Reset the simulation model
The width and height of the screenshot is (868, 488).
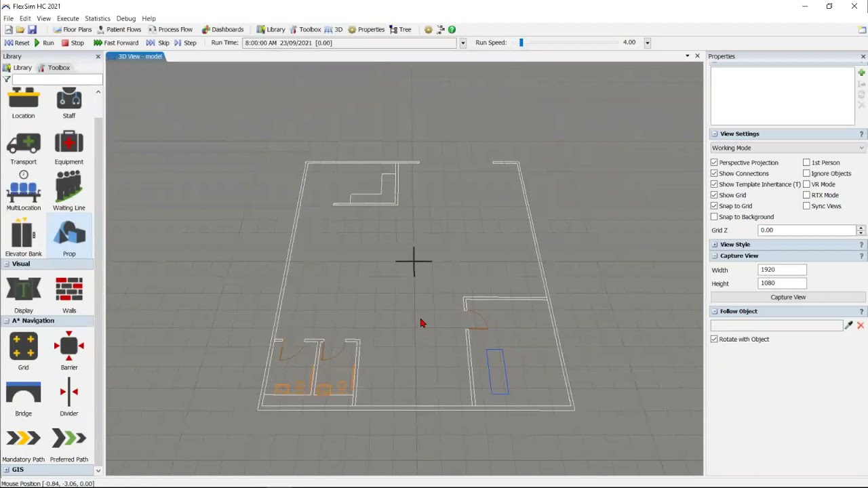click(17, 43)
